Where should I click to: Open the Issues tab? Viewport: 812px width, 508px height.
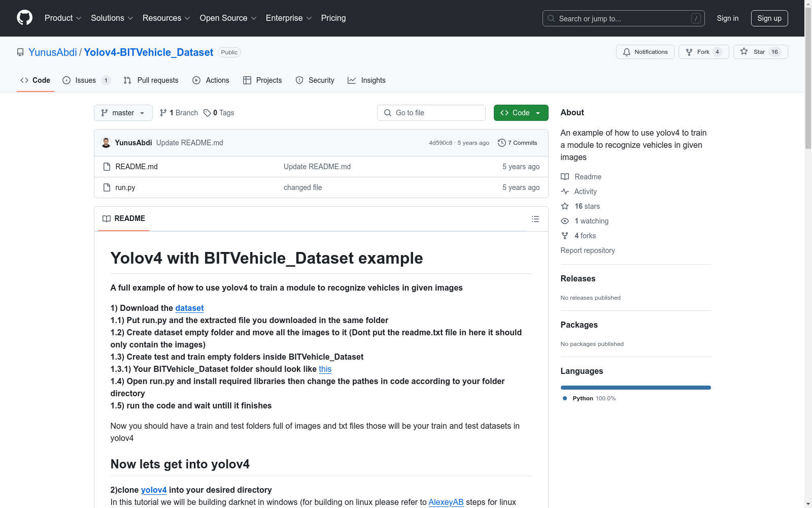click(86, 80)
